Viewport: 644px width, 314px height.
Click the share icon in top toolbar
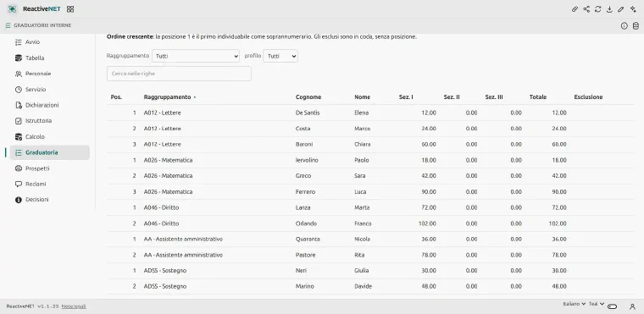click(x=586, y=9)
